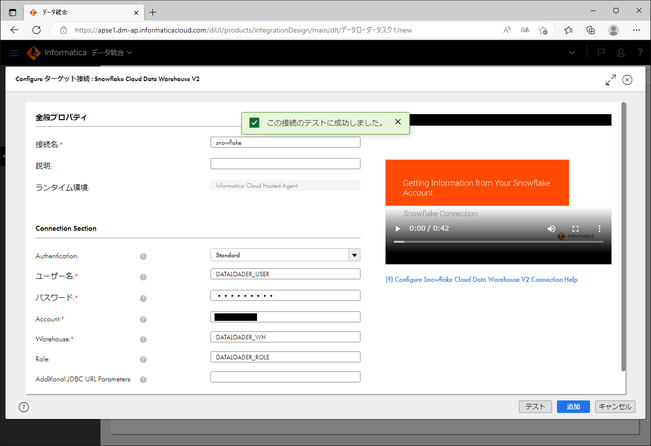Show help for Role field
The height and width of the screenshot is (446, 651).
coord(143,359)
